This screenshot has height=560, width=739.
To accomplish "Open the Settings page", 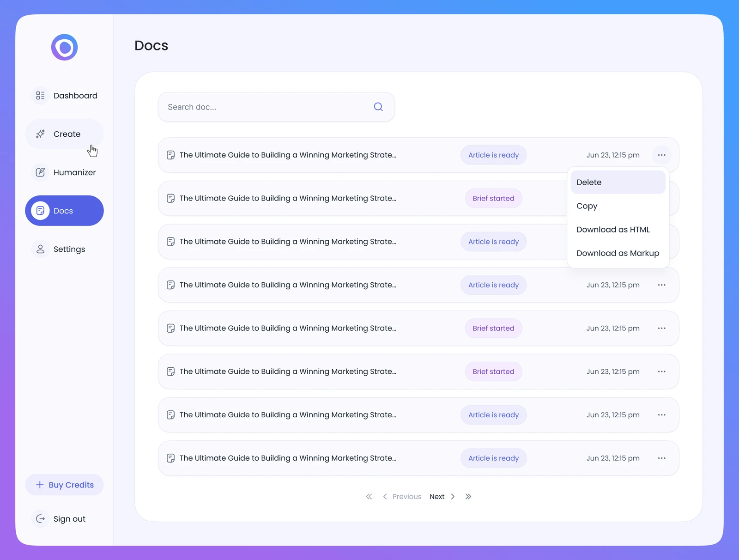I will [64, 249].
